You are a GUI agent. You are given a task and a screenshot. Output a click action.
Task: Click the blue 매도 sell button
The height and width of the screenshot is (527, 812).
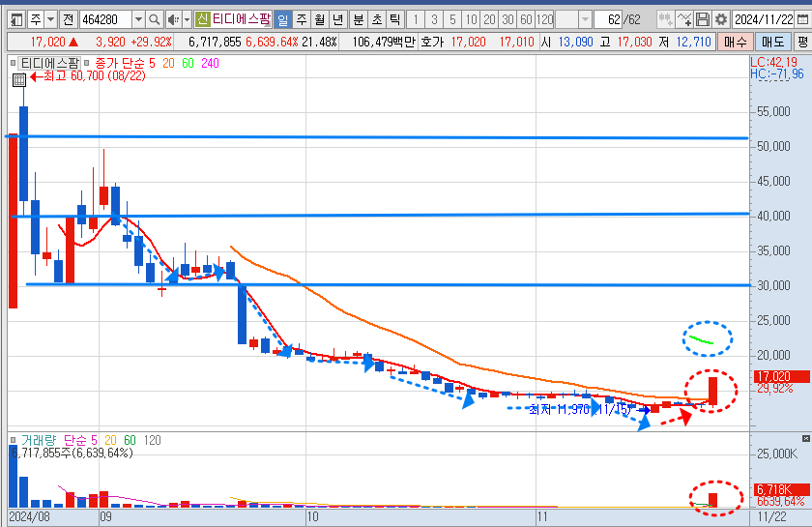point(773,42)
